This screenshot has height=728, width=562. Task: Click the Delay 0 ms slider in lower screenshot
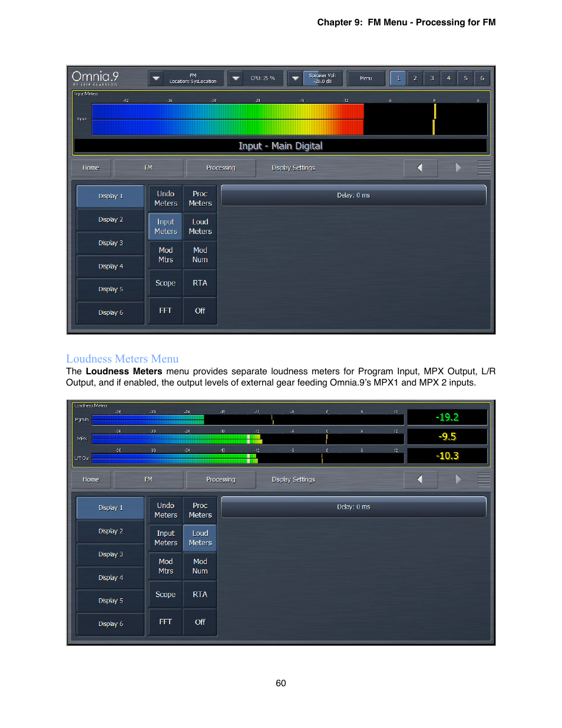[x=353, y=507]
